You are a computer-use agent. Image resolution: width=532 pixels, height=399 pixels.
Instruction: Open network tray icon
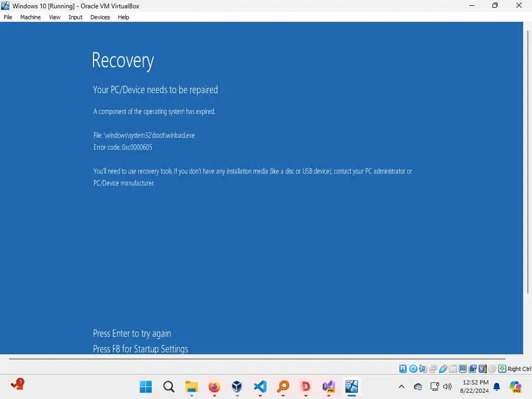(x=435, y=386)
